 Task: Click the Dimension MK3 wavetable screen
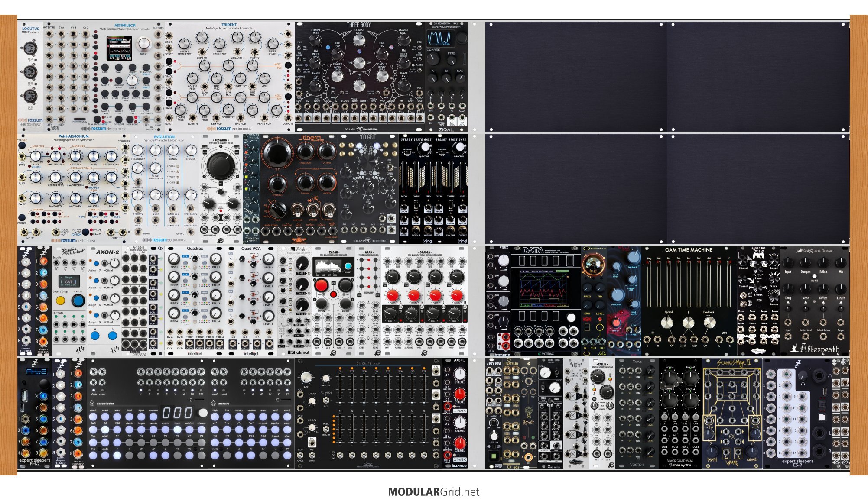coord(440,38)
